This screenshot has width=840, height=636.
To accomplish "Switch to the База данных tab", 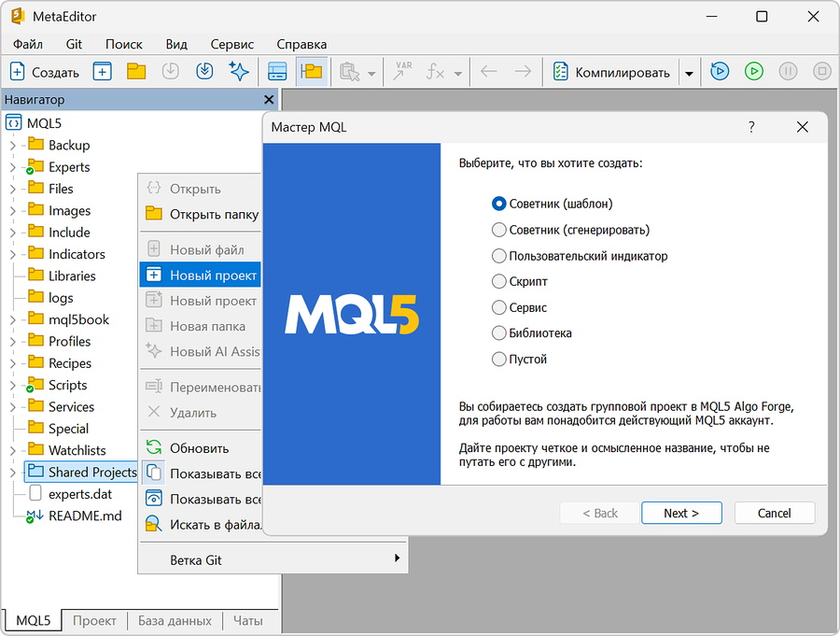I will coord(175,621).
